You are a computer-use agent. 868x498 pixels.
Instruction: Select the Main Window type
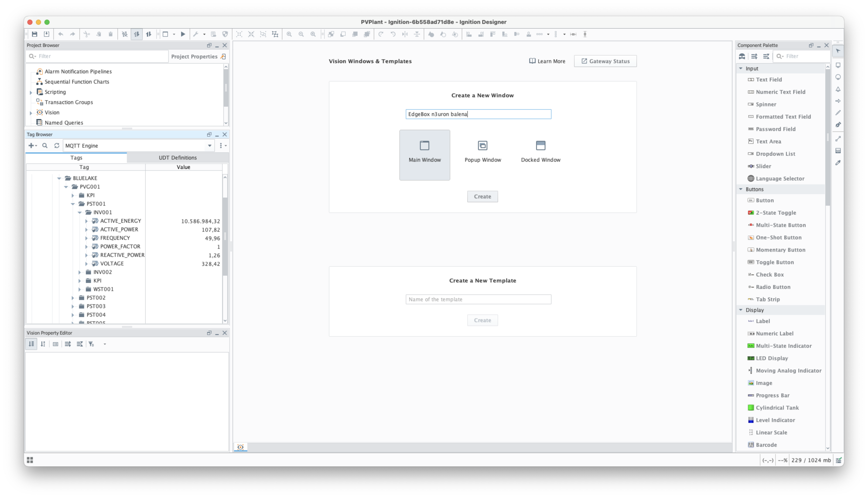pos(424,155)
